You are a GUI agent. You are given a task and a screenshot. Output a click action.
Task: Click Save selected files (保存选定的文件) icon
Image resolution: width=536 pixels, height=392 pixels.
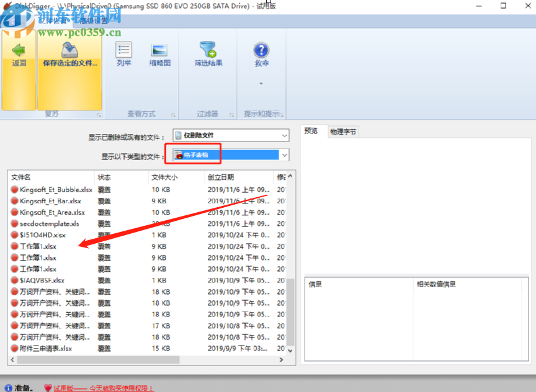click(x=69, y=50)
